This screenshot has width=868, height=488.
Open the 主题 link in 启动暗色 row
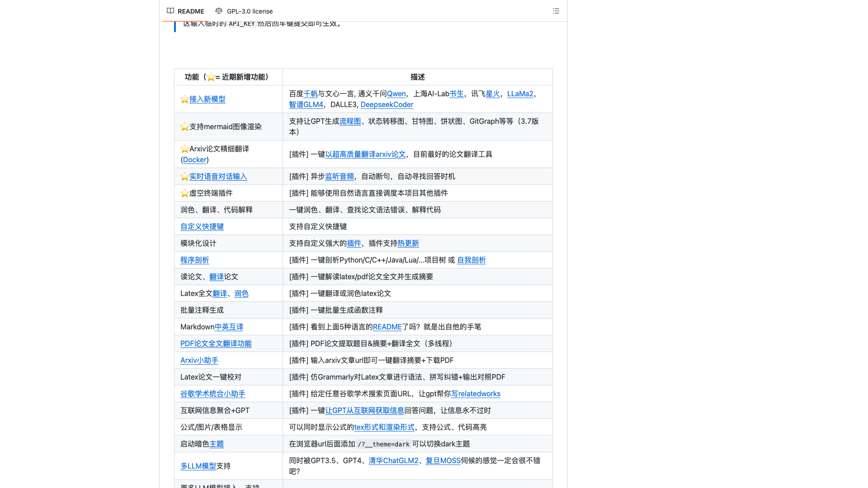pos(217,444)
